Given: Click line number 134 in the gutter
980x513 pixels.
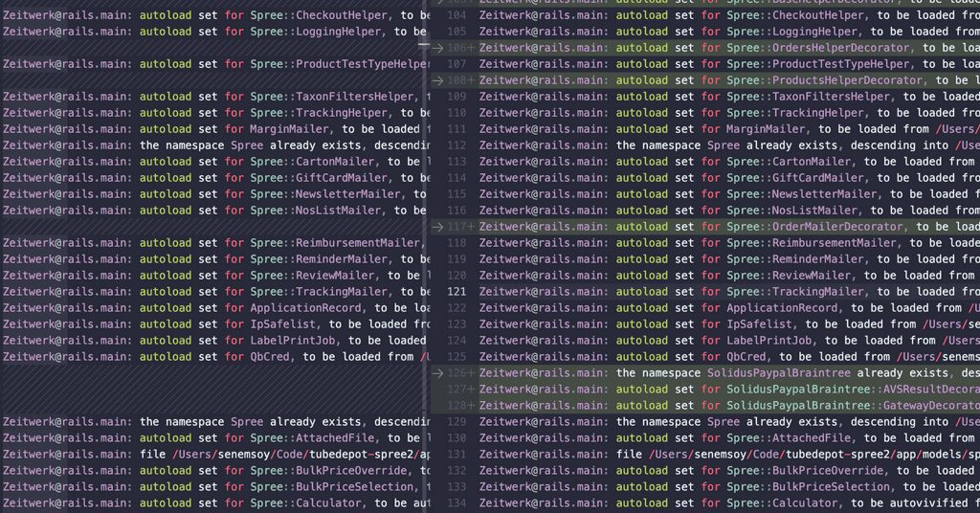Looking at the screenshot, I should coord(457,503).
